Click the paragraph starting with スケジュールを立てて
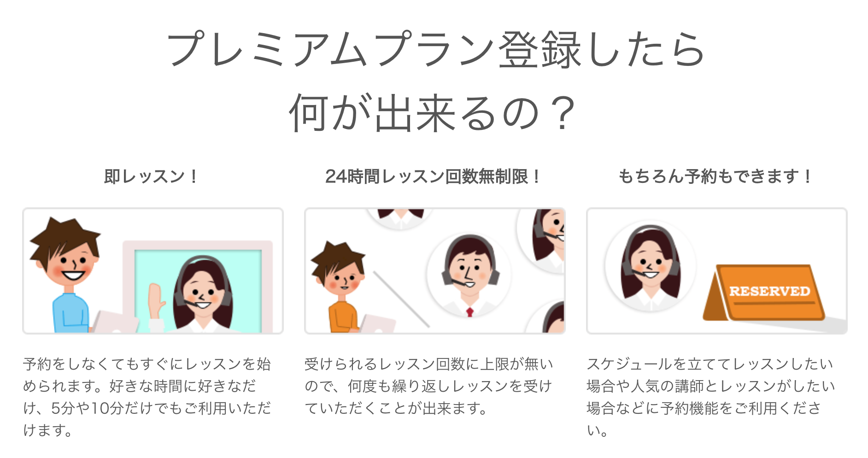The width and height of the screenshot is (868, 458). click(x=710, y=397)
